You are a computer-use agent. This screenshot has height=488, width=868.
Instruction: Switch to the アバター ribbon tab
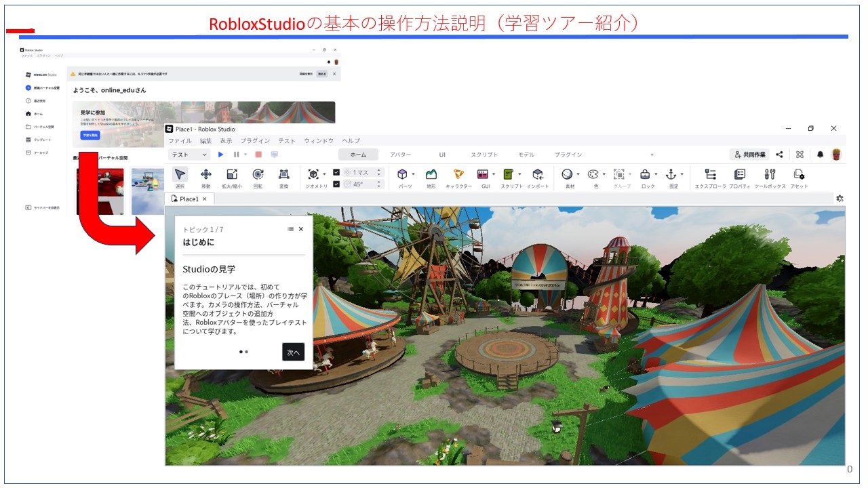tap(401, 155)
